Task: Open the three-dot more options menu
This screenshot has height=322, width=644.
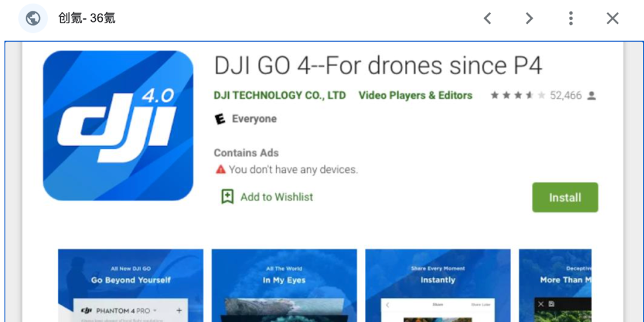Action: [x=571, y=18]
